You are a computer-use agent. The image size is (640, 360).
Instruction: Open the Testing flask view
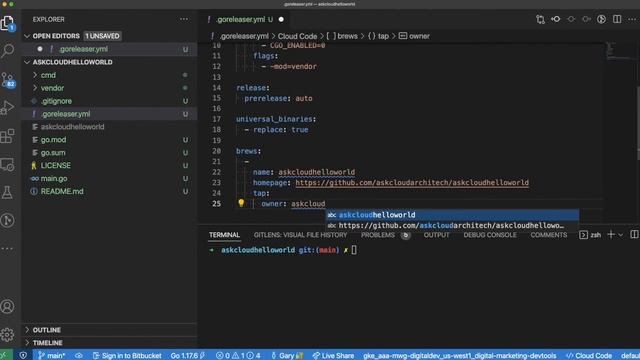tap(7, 192)
